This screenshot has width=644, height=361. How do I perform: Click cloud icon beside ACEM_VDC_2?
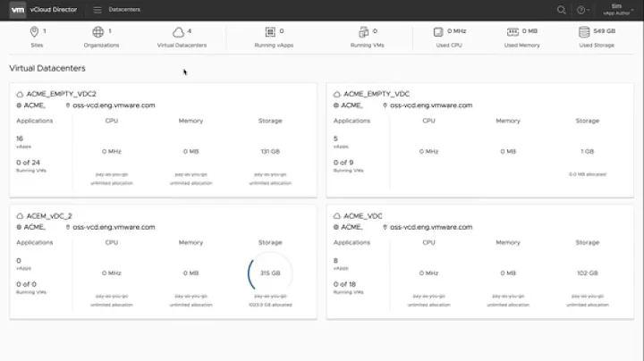point(20,215)
